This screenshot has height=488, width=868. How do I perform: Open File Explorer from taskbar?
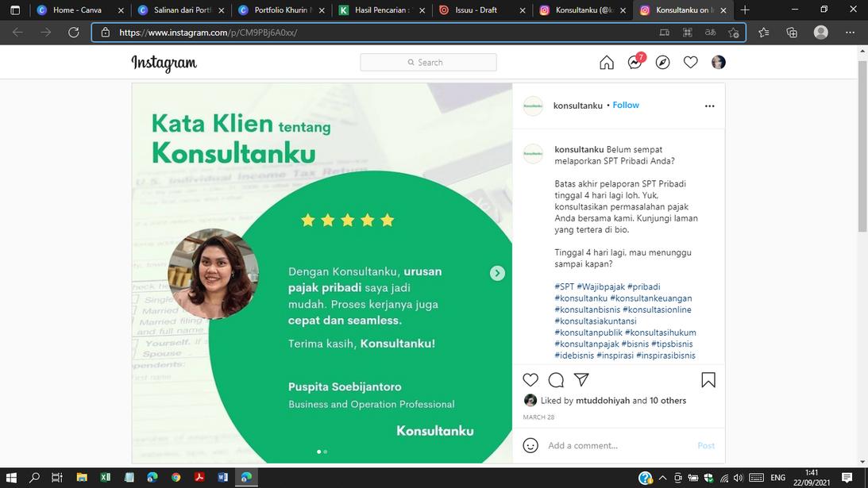pos(81,478)
